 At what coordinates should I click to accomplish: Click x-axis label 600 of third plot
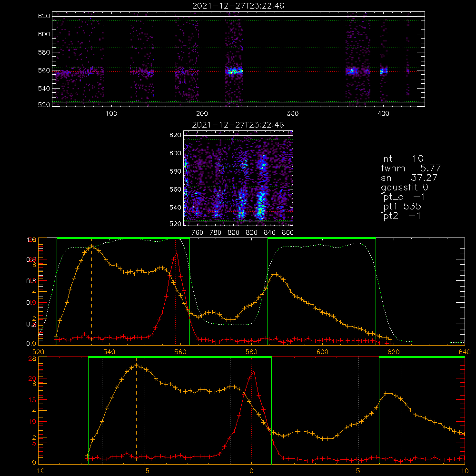click(x=322, y=352)
